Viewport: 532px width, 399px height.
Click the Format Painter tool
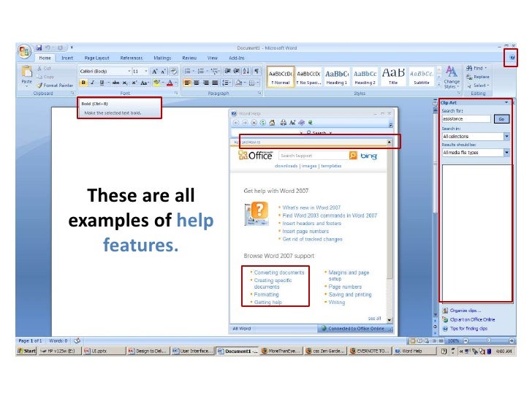55,85
